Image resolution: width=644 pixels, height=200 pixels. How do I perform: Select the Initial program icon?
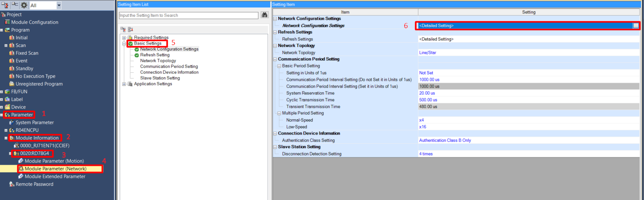(12, 38)
